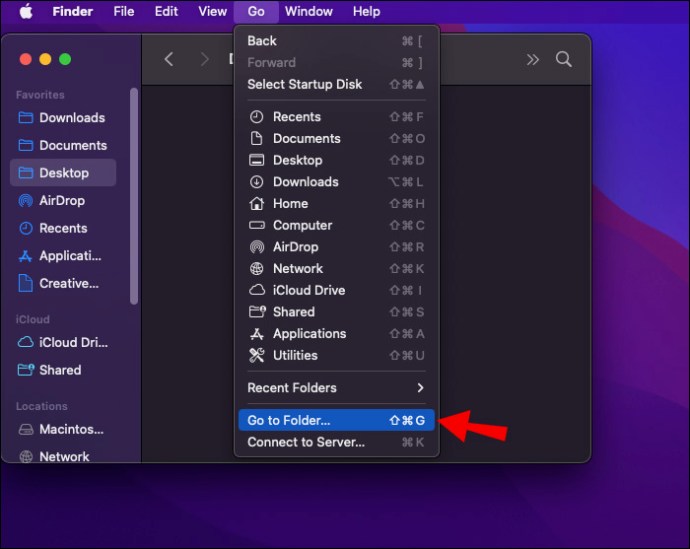Screen dimensions: 690x549
Task: Open the View menu
Action: 213,11
